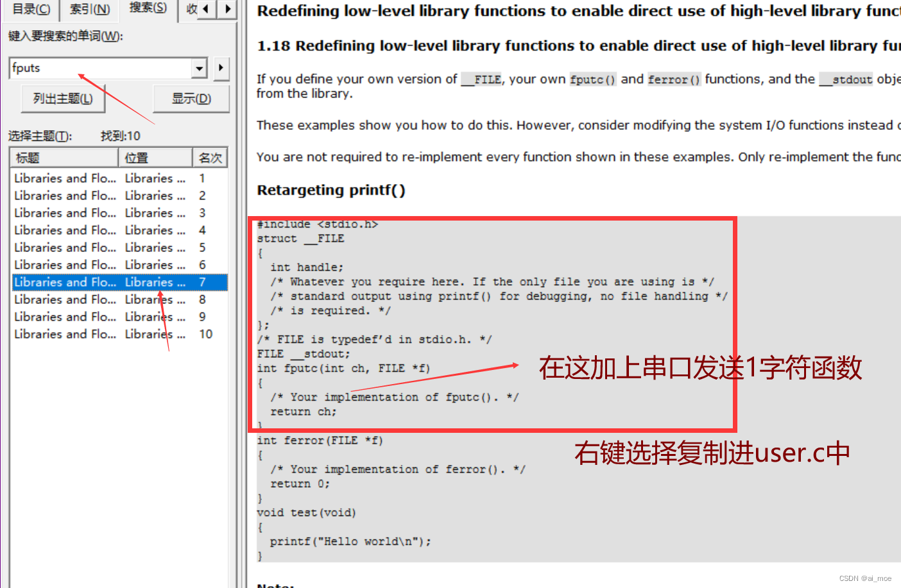Switch to the 索引(N) tab
Image resolution: width=901 pixels, height=588 pixels.
click(x=89, y=9)
